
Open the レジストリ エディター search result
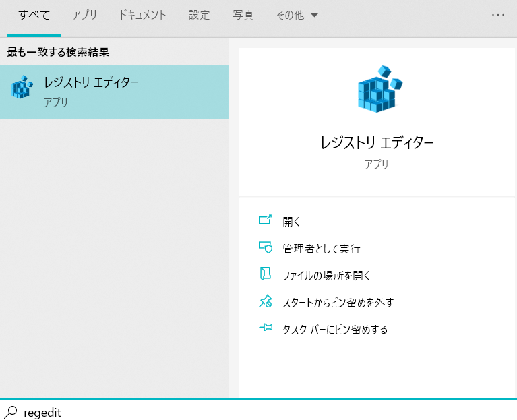click(x=114, y=92)
